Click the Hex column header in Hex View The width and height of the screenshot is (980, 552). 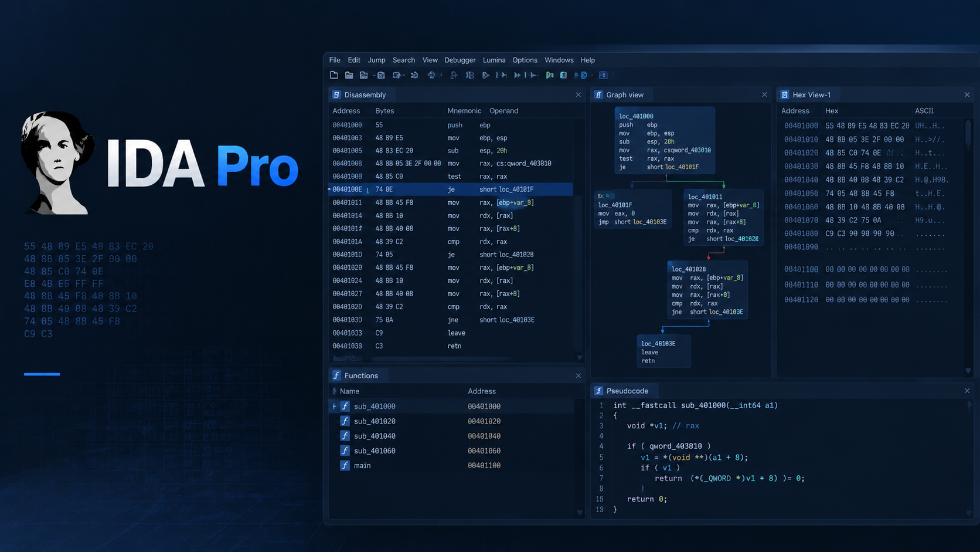coord(832,111)
